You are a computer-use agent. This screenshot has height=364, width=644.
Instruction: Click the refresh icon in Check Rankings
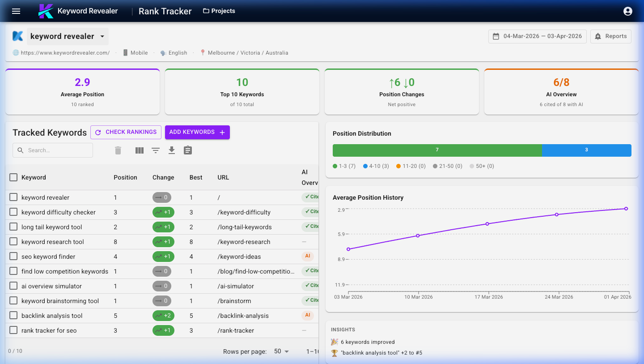98,132
